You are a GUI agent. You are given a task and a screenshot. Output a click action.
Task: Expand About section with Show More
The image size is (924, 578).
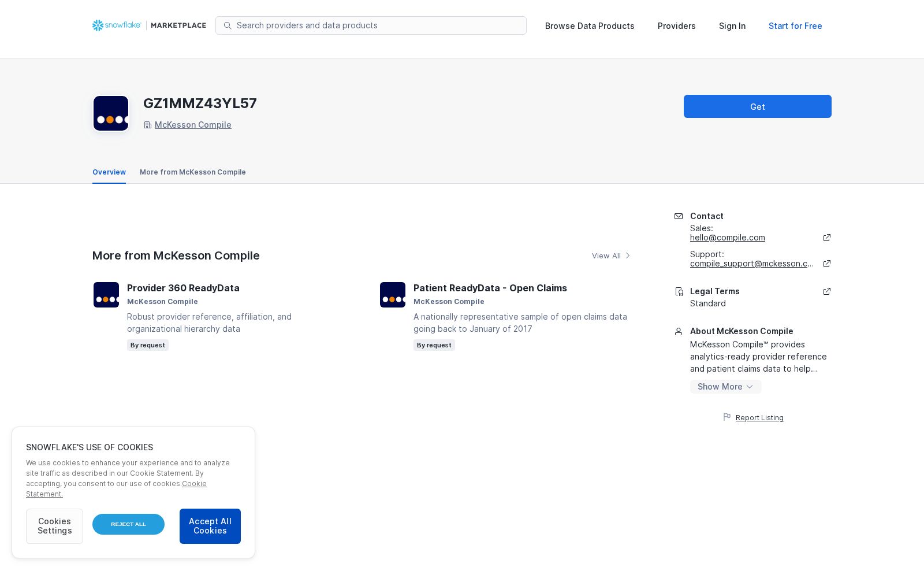pyautogui.click(x=726, y=387)
